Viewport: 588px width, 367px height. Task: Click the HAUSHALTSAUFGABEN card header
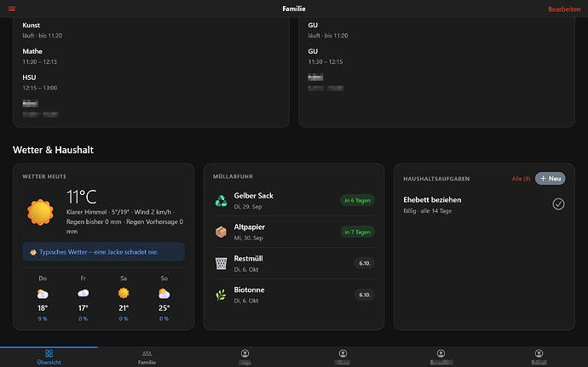click(436, 179)
